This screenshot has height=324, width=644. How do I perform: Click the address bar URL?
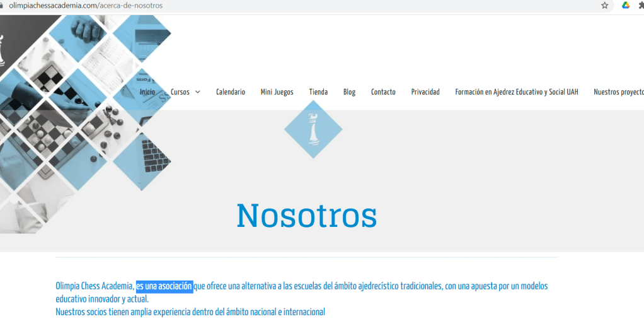pyautogui.click(x=86, y=6)
